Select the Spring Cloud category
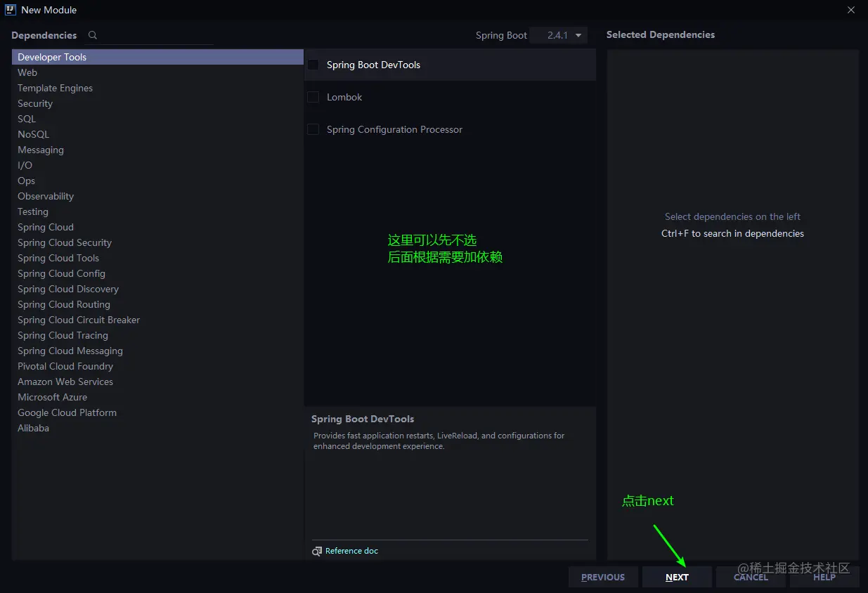The image size is (868, 593). 157,227
